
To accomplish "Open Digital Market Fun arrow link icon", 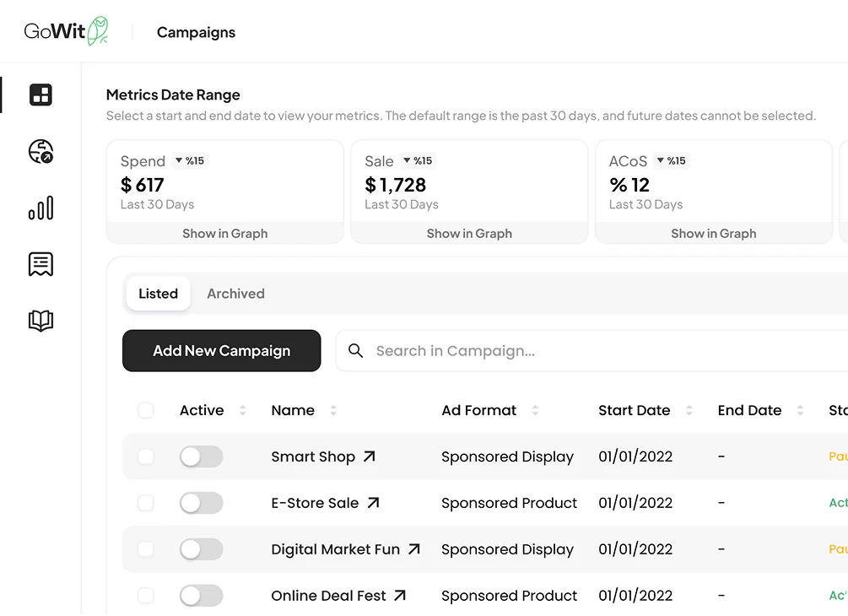I will coord(413,549).
